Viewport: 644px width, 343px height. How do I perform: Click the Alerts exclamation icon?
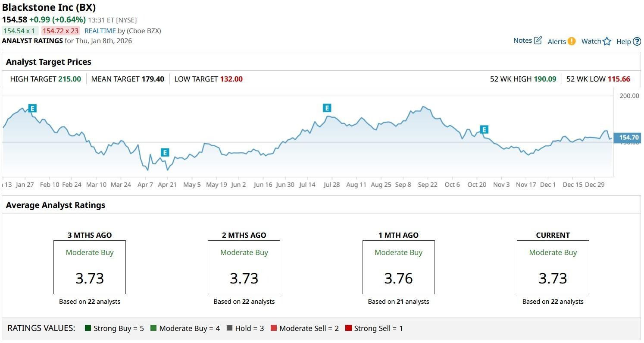tap(572, 41)
